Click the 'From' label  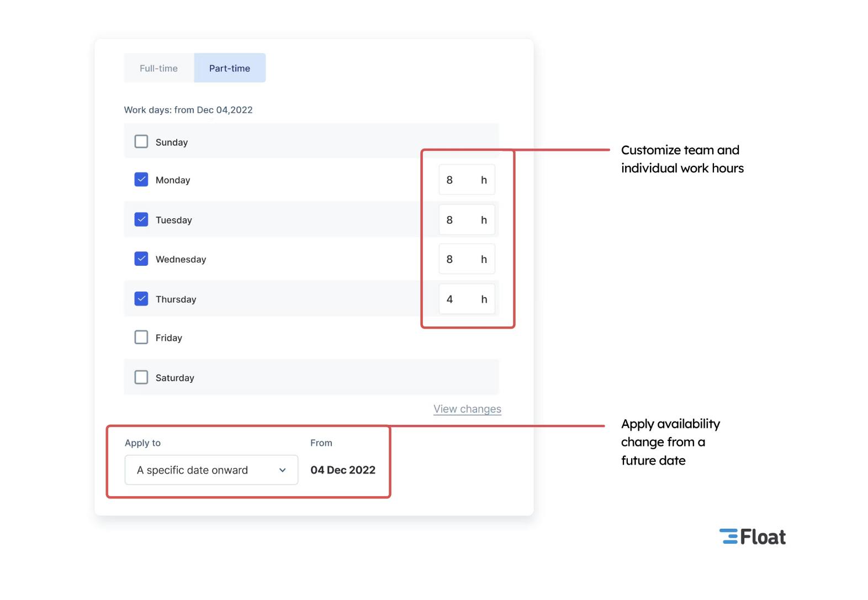321,443
